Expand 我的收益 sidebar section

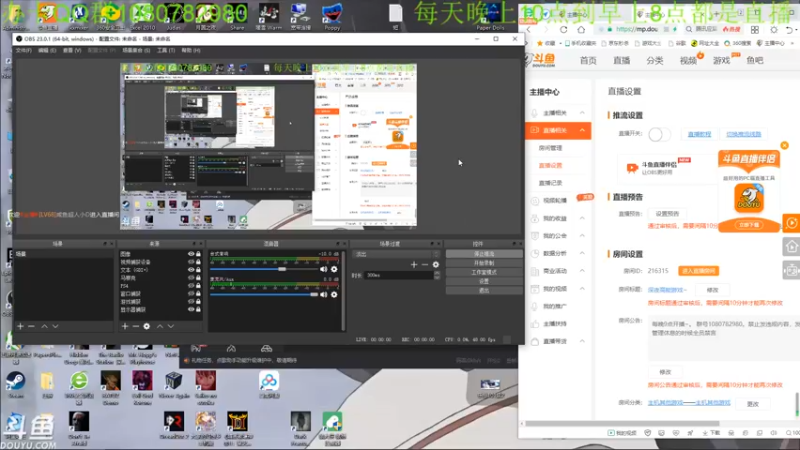pos(582,218)
